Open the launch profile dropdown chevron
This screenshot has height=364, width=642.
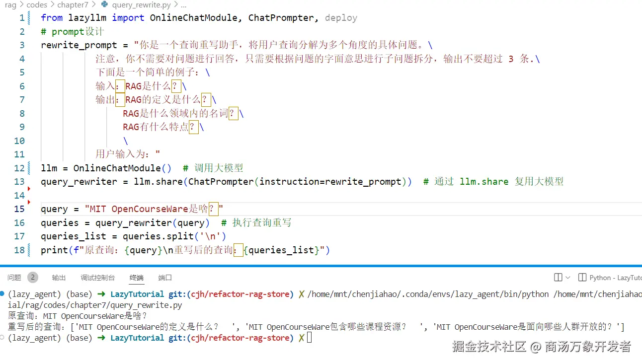[568, 277]
